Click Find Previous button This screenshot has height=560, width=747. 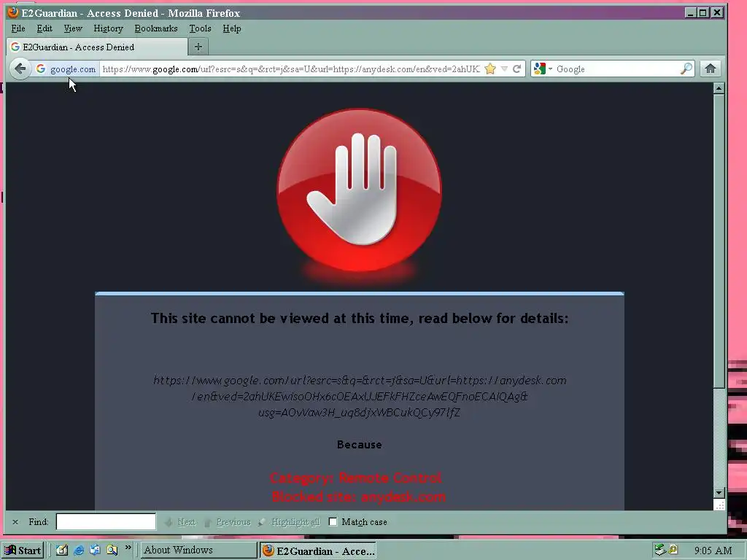[x=228, y=522]
